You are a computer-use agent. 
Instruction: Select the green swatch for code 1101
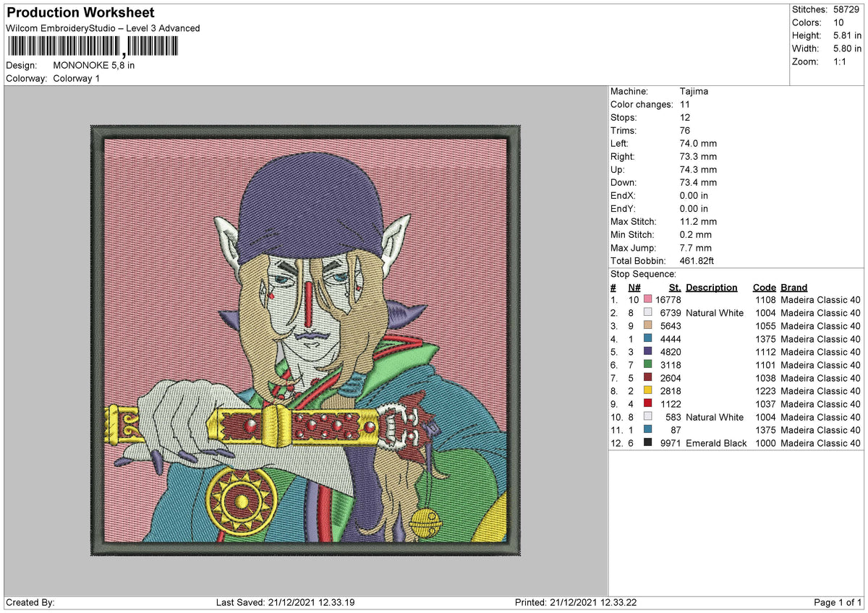pos(648,365)
